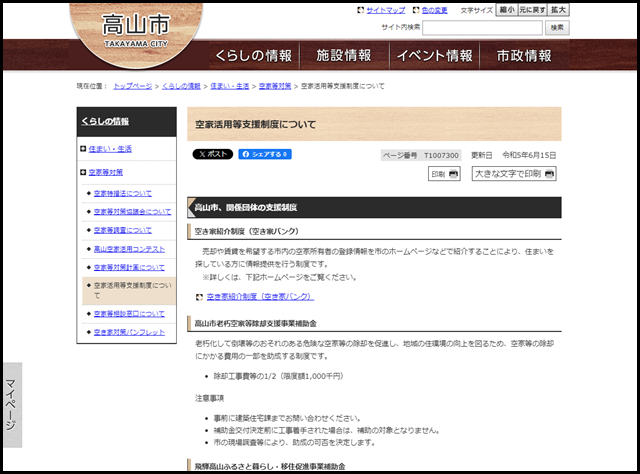Click the 令和5年6月15日 update date
Viewport: 640px width, 474px height.
coord(529,155)
